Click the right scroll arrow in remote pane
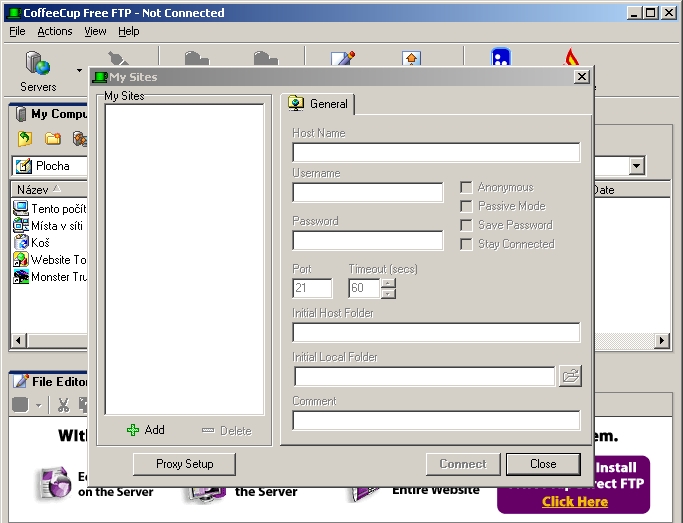Viewport: 683px width, 523px height. (x=662, y=340)
